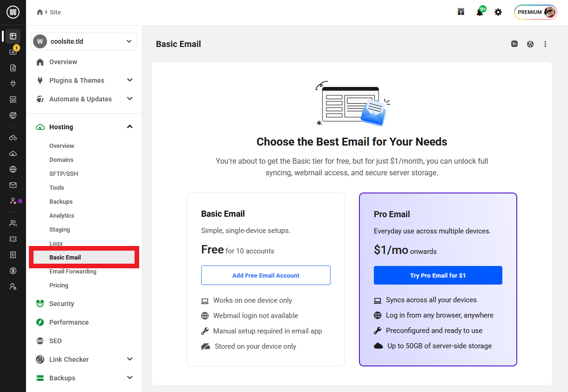Click 'Up to 50GB of server-side storage' text
Image resolution: width=568 pixels, height=392 pixels.
(x=440, y=346)
